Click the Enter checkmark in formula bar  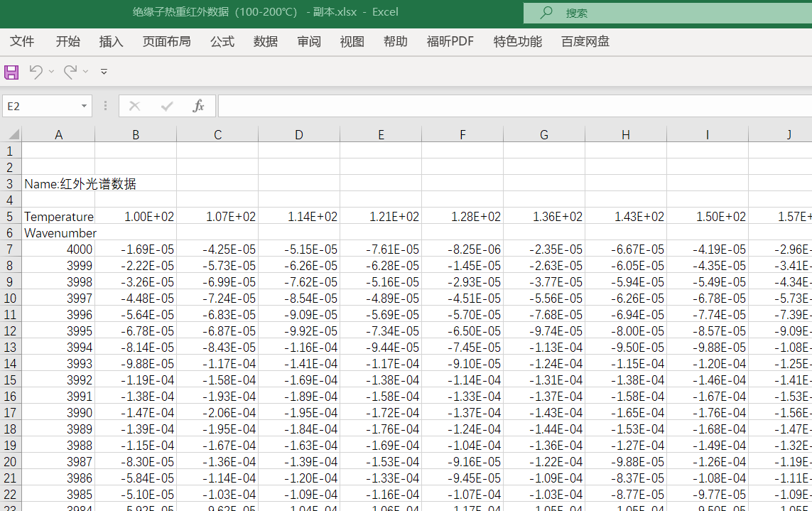[167, 106]
